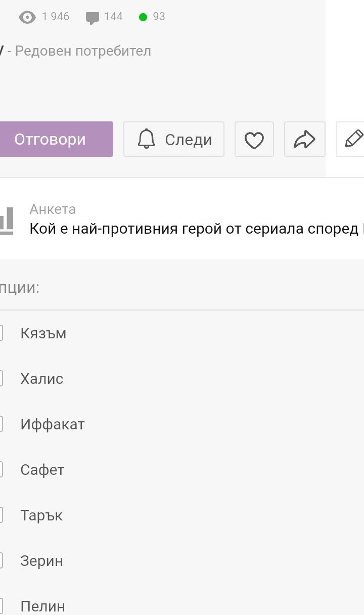This screenshot has height=615, width=364.
Task: Click the share arrow icon
Action: click(x=305, y=140)
